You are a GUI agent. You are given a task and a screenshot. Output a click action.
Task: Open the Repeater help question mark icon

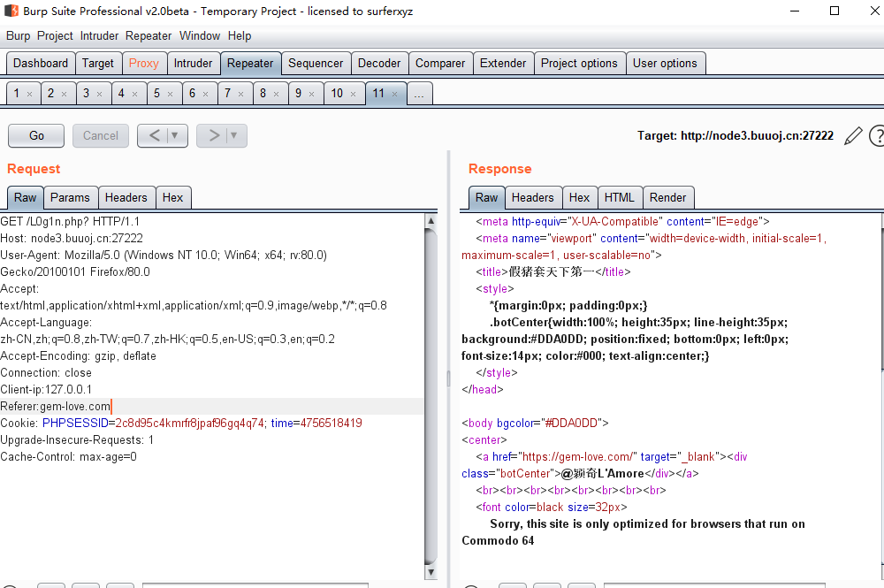coord(877,135)
